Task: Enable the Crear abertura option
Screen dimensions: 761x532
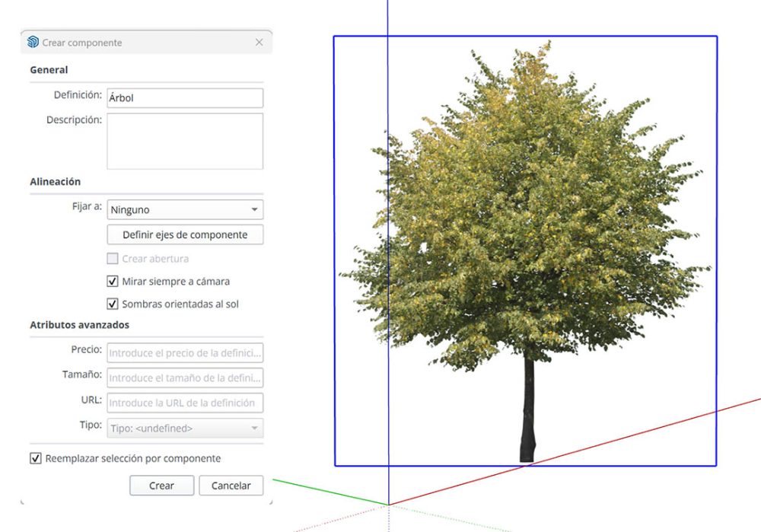Action: pos(113,259)
